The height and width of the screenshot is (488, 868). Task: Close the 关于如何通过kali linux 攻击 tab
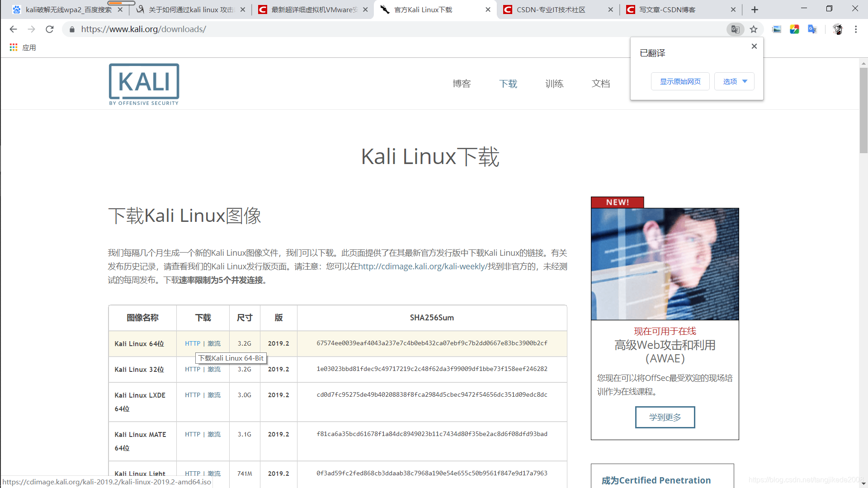pos(243,9)
